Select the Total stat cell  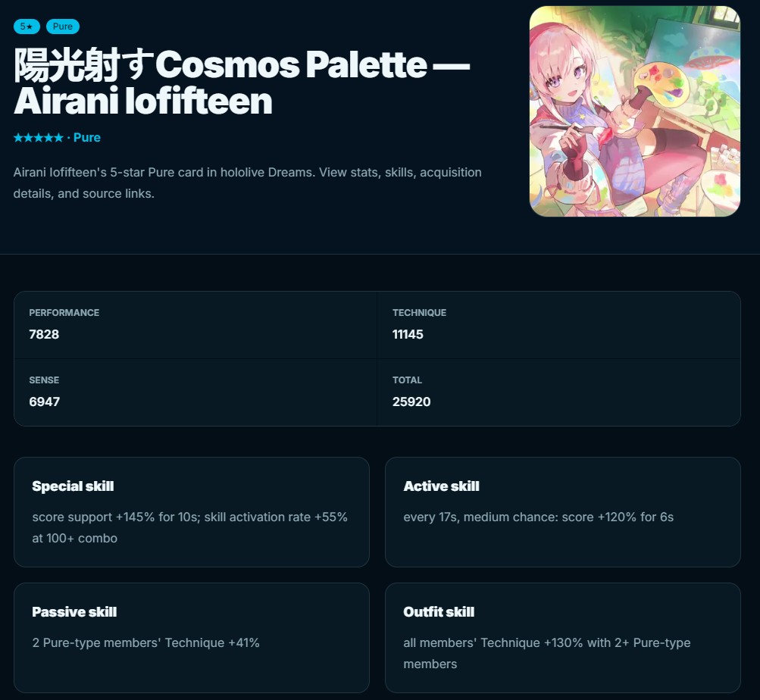[x=558, y=392]
